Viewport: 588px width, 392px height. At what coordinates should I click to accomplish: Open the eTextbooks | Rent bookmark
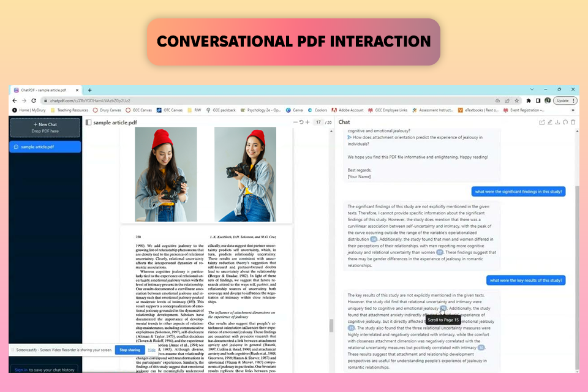[x=478, y=110]
